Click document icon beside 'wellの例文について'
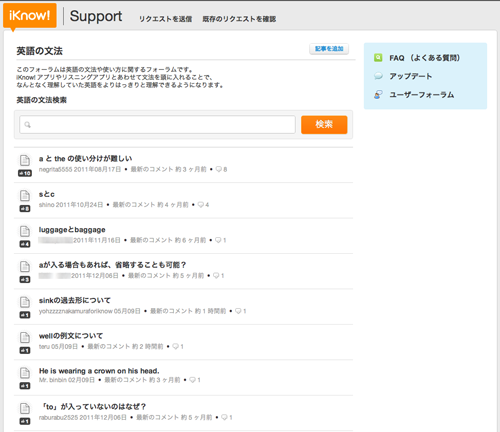Viewport: 500px width, 432px height. tap(25, 337)
